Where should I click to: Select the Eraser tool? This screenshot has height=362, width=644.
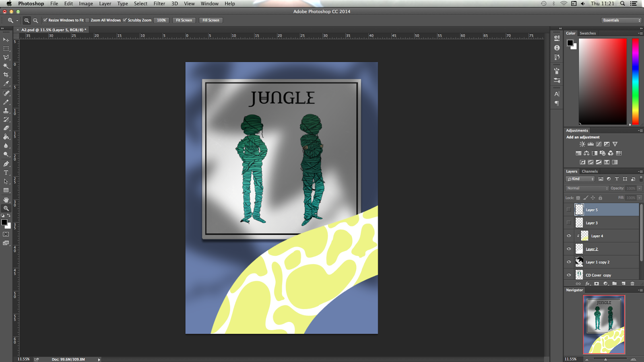coord(6,128)
